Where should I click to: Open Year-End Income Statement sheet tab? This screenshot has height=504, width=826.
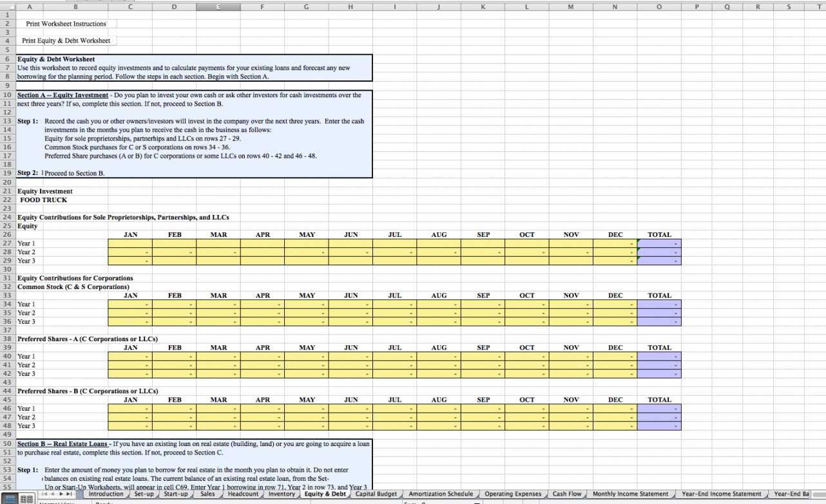[x=722, y=494]
